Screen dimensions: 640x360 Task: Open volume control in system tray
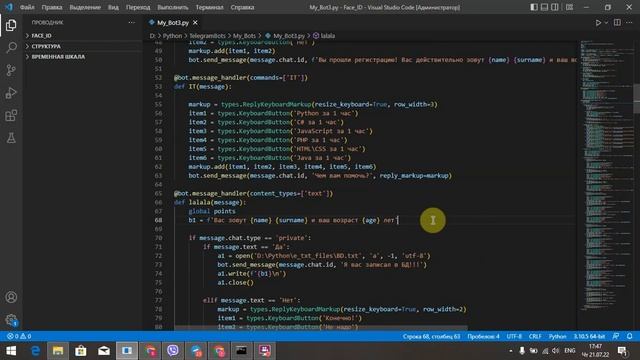tap(556, 351)
